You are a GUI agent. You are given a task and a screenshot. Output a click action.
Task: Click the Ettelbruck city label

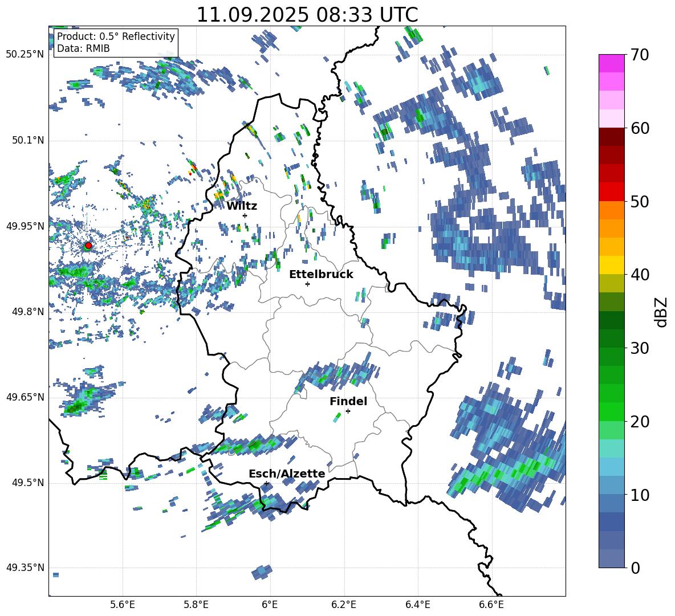click(321, 275)
